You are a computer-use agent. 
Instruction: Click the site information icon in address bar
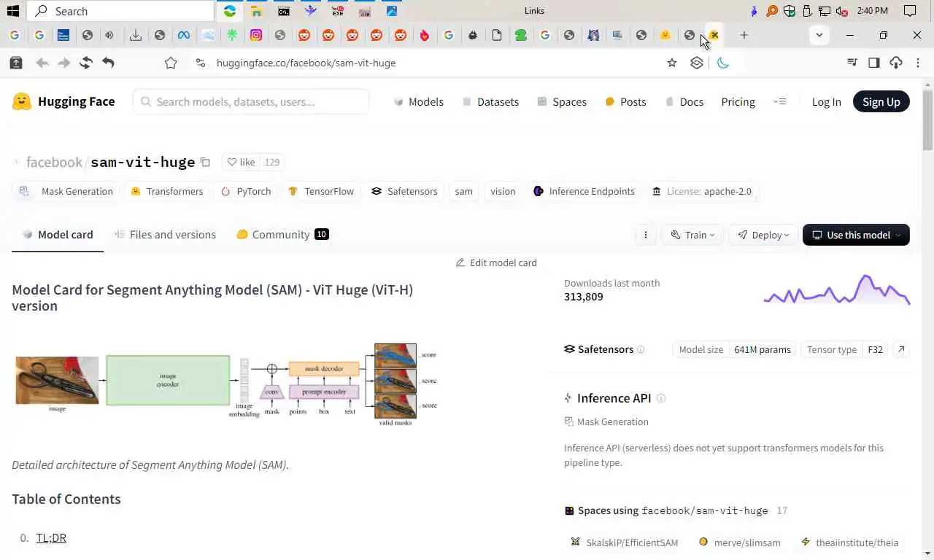click(201, 63)
